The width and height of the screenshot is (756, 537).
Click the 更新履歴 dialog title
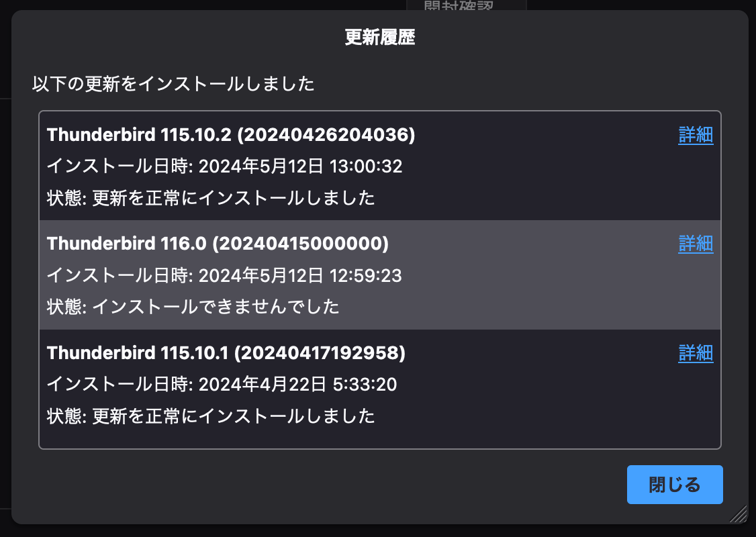coord(380,38)
